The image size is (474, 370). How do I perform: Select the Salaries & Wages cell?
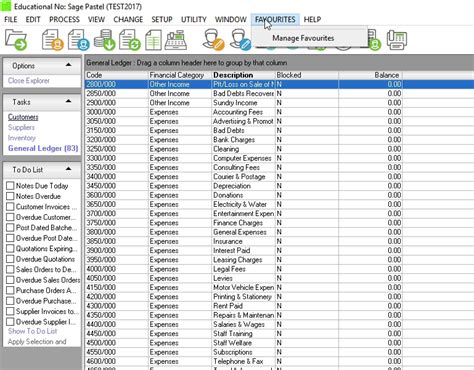pos(243,324)
